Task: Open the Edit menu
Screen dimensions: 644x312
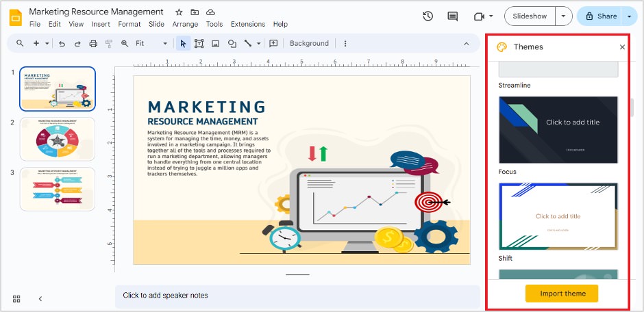Action: coord(55,24)
